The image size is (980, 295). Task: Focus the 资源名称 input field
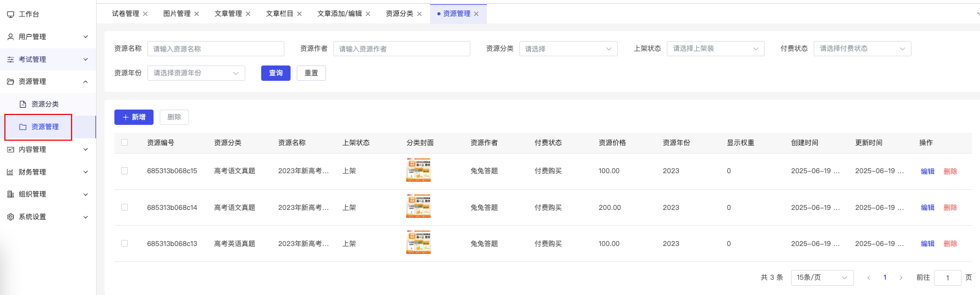click(216, 48)
